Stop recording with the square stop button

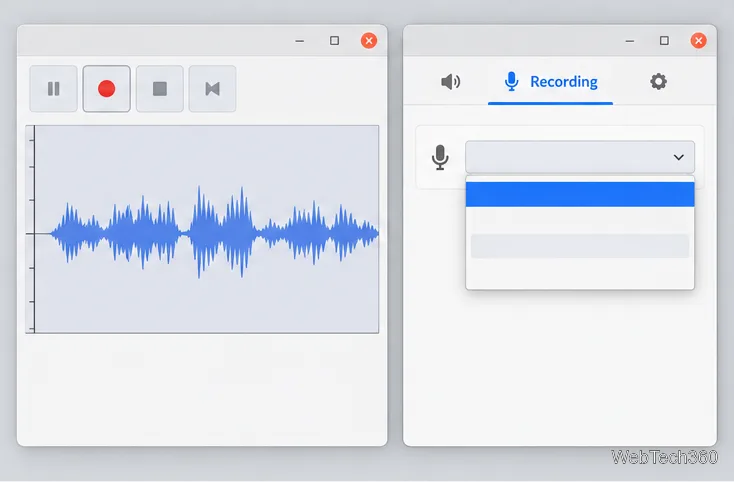(160, 89)
